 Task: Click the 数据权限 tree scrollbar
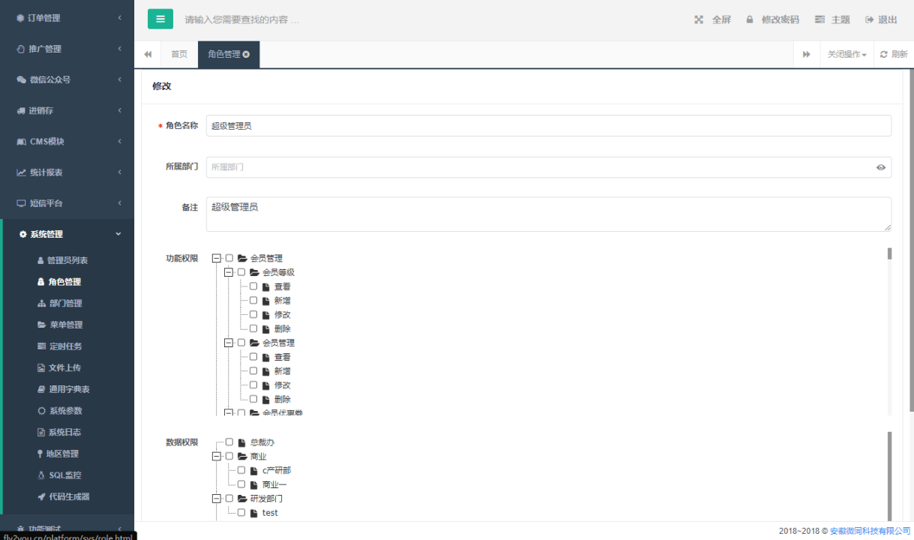coord(890,475)
